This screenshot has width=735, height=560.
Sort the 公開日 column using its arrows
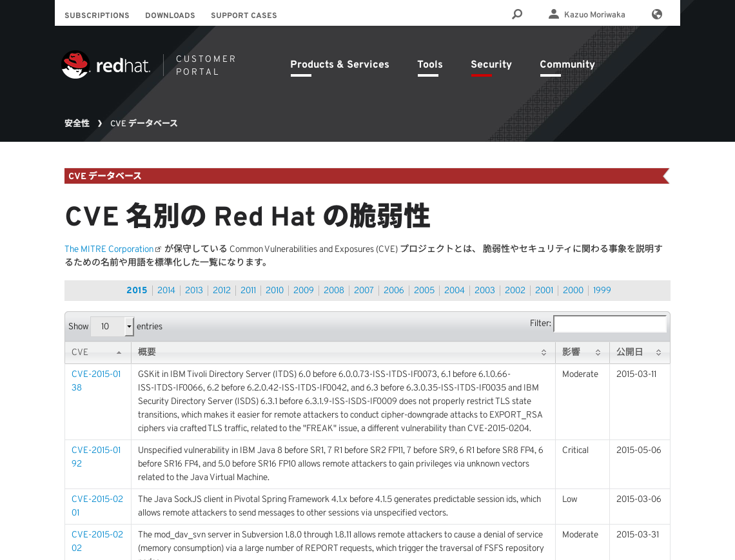(x=658, y=352)
